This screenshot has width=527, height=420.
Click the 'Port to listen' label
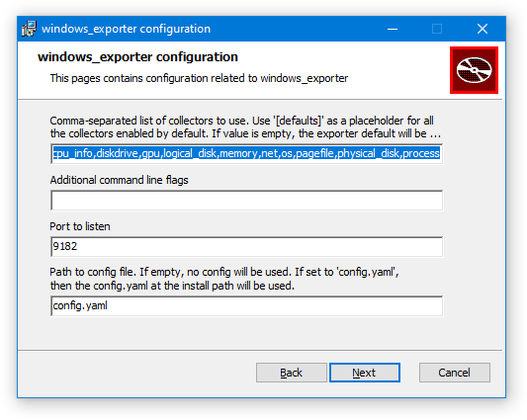80,226
